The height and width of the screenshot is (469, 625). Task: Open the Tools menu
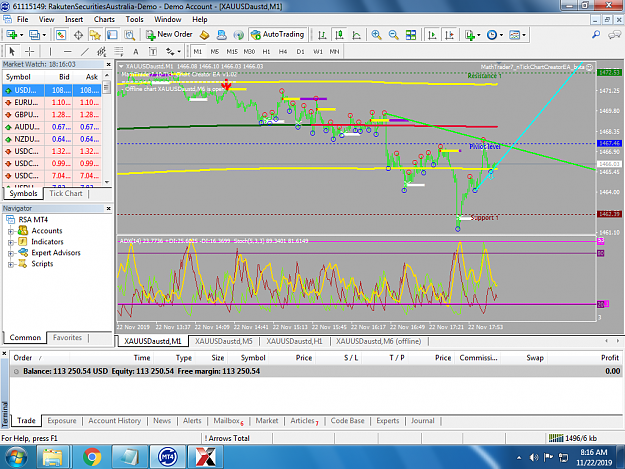[x=134, y=19]
